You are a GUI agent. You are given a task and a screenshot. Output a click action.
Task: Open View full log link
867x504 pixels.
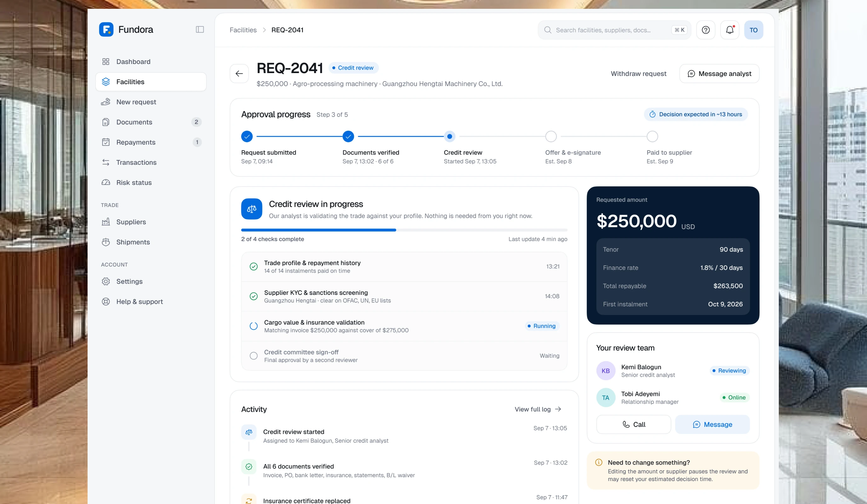(538, 409)
